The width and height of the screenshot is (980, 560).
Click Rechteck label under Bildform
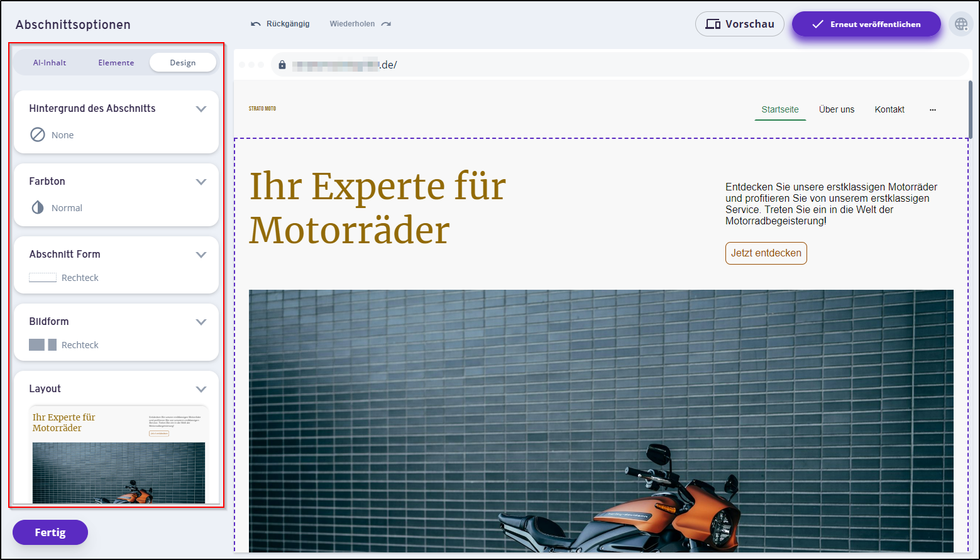pos(80,345)
